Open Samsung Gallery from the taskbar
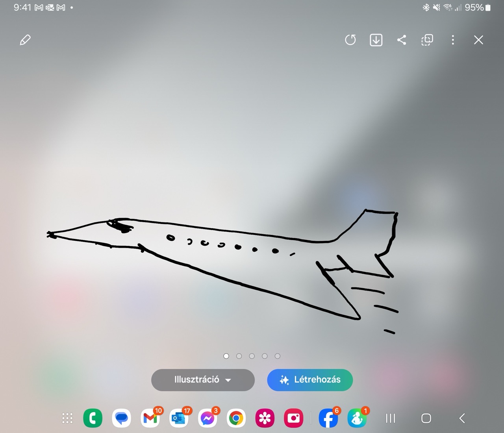The width and height of the screenshot is (504, 433). point(265,418)
